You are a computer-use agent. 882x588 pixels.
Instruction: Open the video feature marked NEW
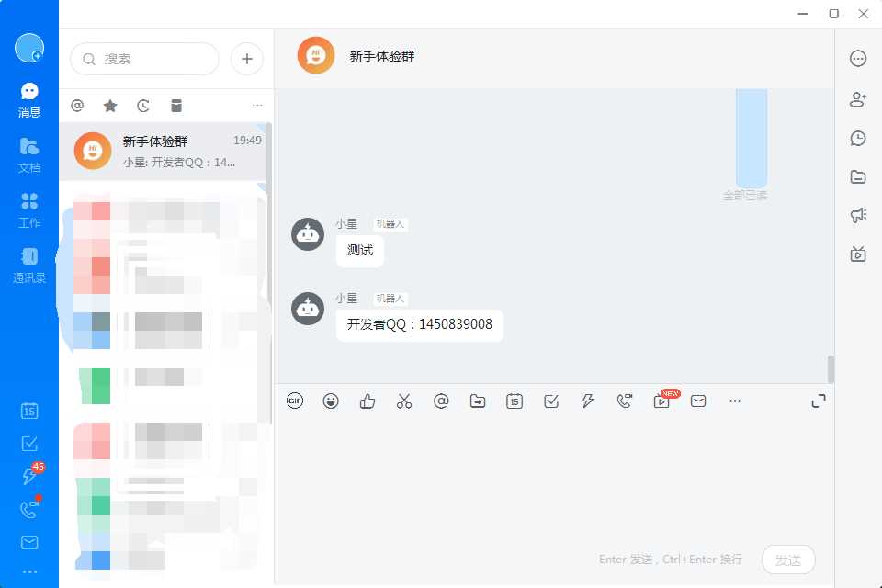coord(661,401)
